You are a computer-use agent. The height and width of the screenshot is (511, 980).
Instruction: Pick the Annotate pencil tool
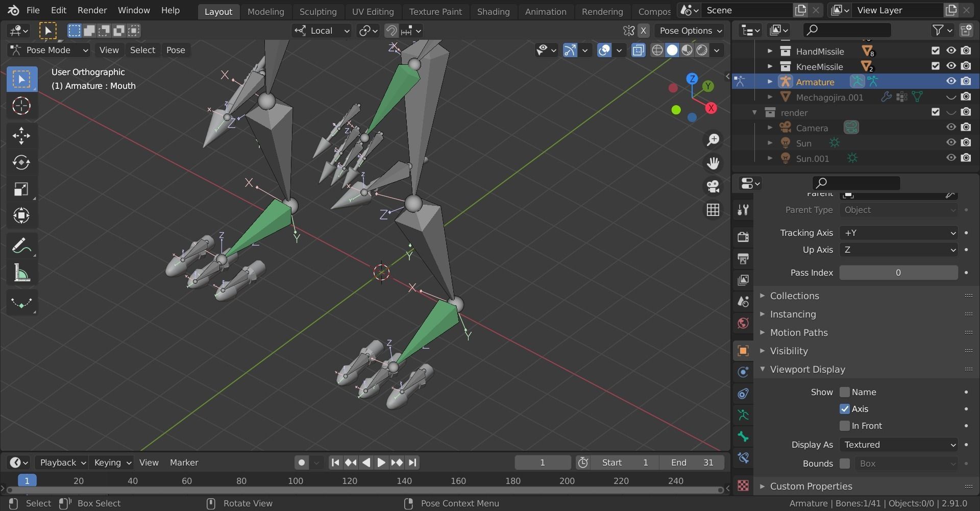pos(21,246)
